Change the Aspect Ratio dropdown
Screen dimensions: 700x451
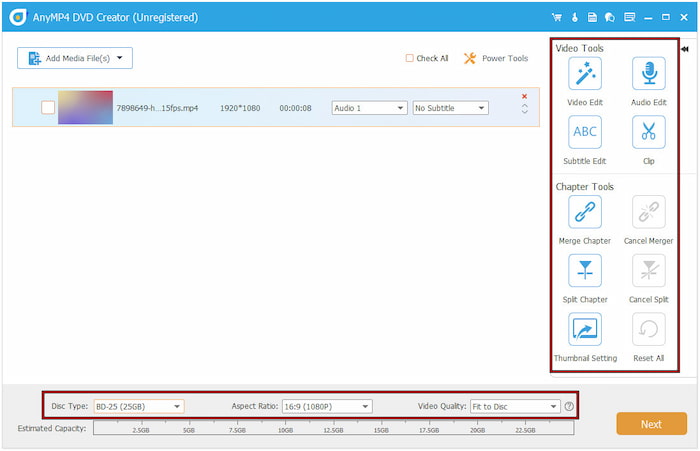point(326,406)
